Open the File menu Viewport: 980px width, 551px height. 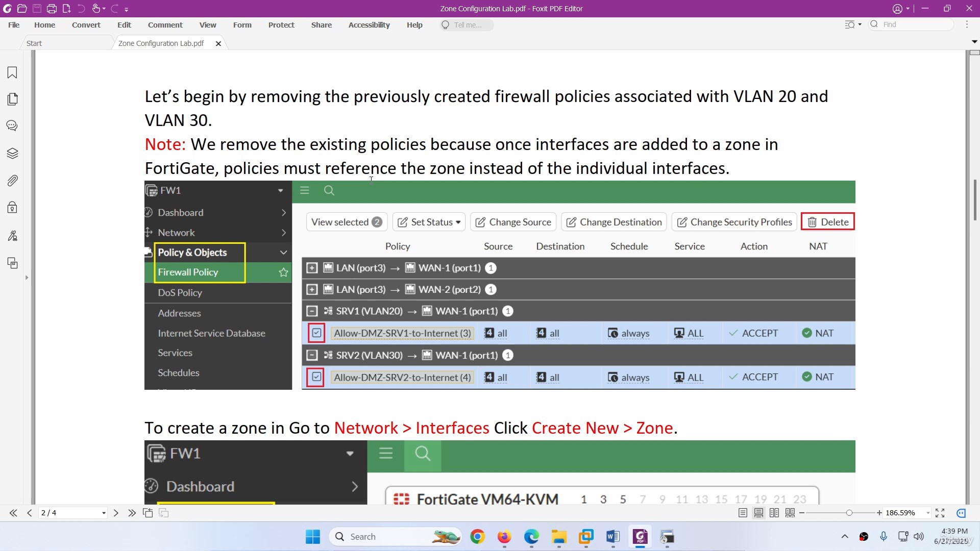pos(14,24)
